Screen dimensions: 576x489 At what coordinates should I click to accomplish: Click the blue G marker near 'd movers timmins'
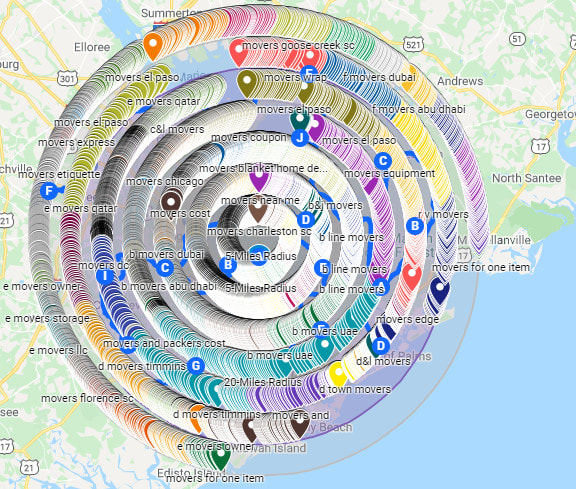tap(196, 366)
